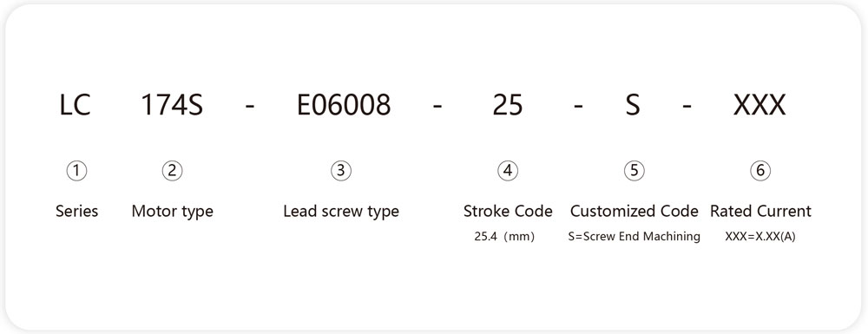Image resolution: width=868 pixels, height=334 pixels.
Task: Click the circled number 5 marker
Action: point(634,171)
